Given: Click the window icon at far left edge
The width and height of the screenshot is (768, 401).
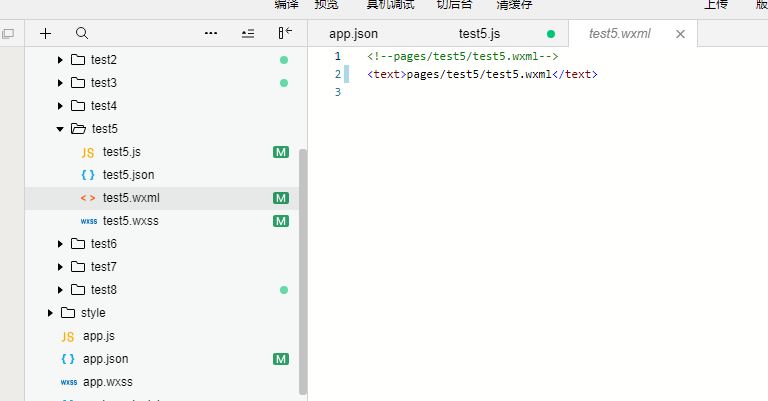Looking at the screenshot, I should pos(8,34).
